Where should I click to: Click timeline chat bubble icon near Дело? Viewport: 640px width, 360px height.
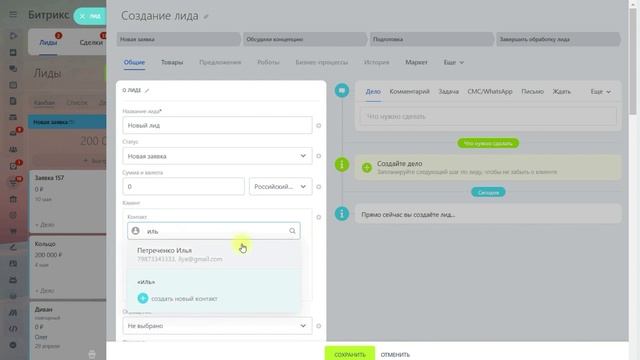click(x=342, y=90)
